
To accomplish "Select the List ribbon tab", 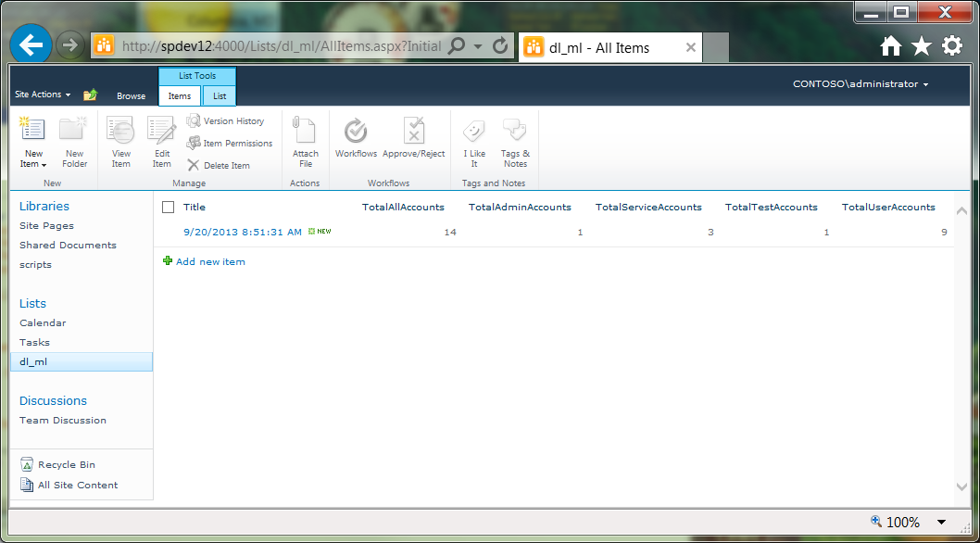I will (220, 95).
